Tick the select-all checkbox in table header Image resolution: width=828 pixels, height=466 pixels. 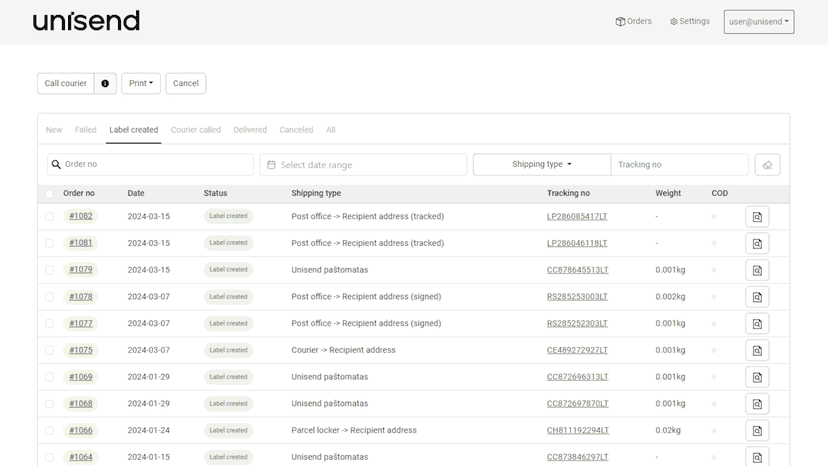pyautogui.click(x=49, y=194)
